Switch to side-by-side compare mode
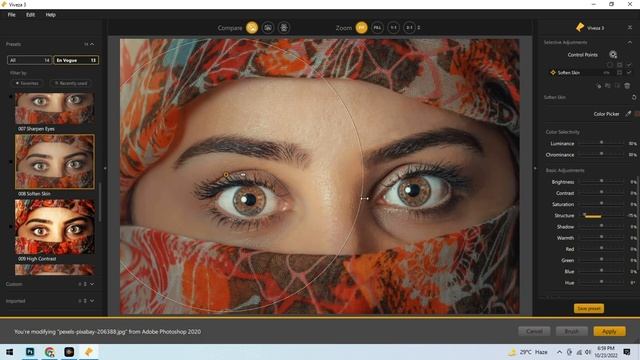 tap(284, 28)
